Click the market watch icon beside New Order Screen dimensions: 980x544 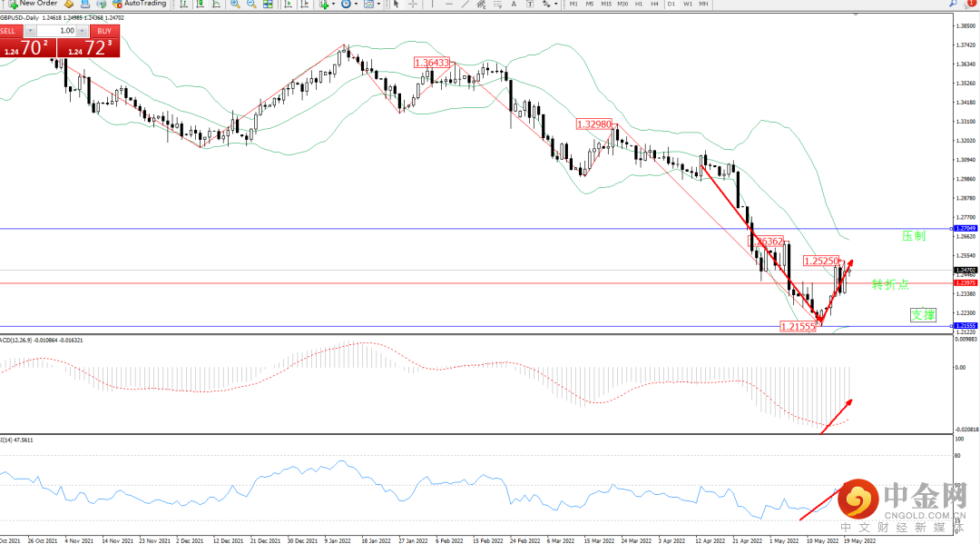tap(69, 4)
